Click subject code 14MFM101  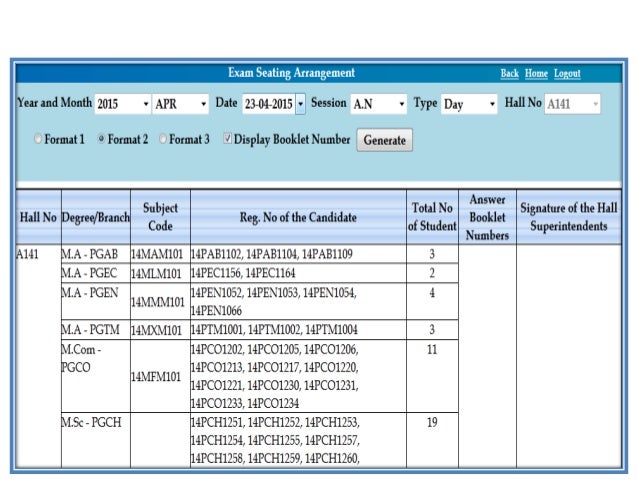(x=160, y=376)
